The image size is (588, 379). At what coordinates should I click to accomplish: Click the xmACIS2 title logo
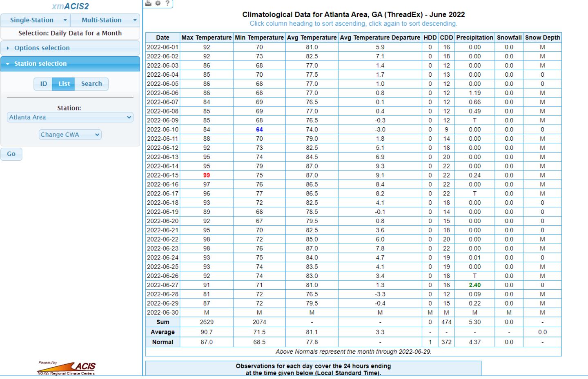70,7
